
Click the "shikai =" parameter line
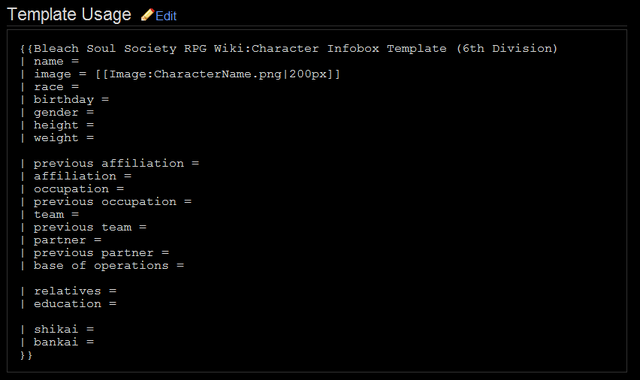57,329
